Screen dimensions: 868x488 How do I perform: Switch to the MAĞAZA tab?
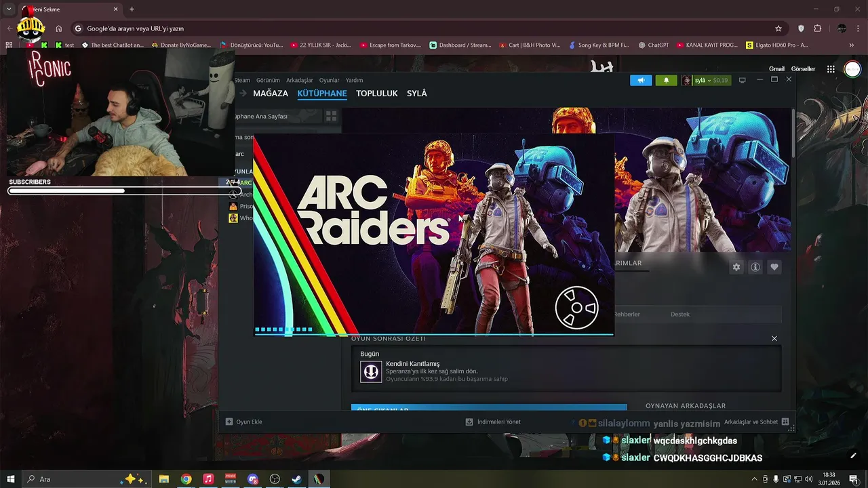pyautogui.click(x=271, y=94)
